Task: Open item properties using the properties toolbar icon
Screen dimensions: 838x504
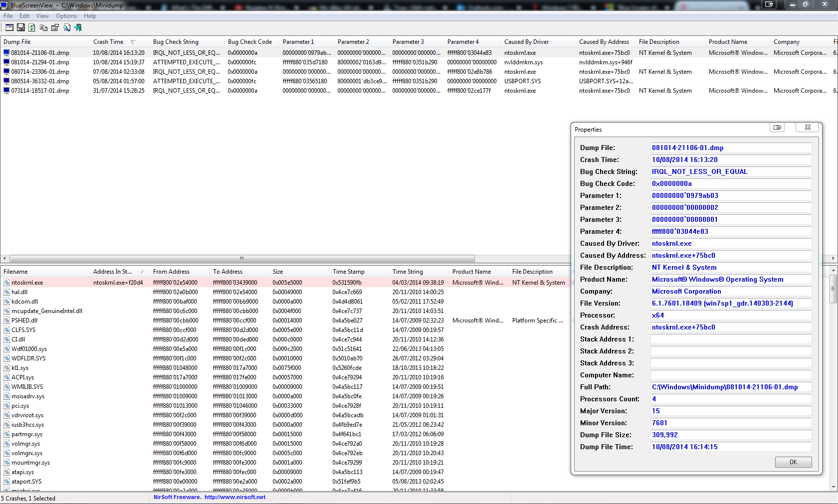Action: tap(55, 27)
